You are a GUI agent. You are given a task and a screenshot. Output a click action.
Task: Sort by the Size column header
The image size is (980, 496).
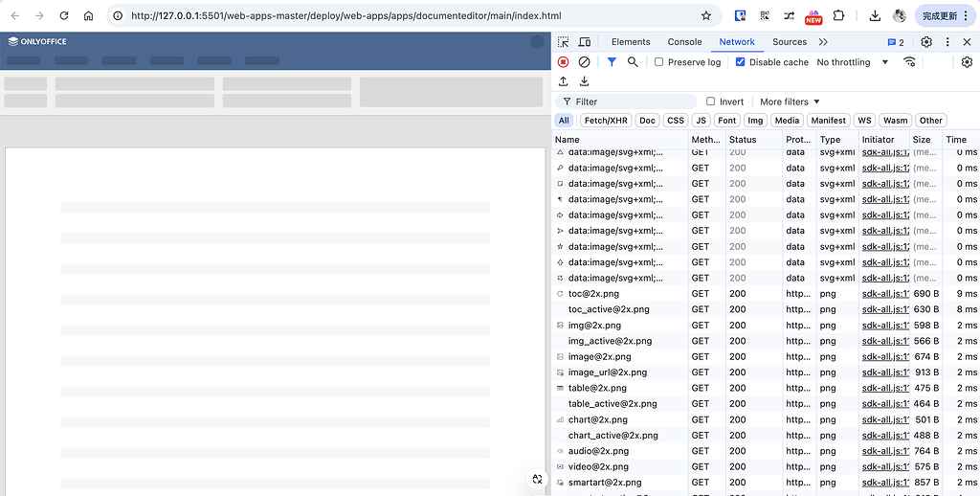click(x=925, y=140)
